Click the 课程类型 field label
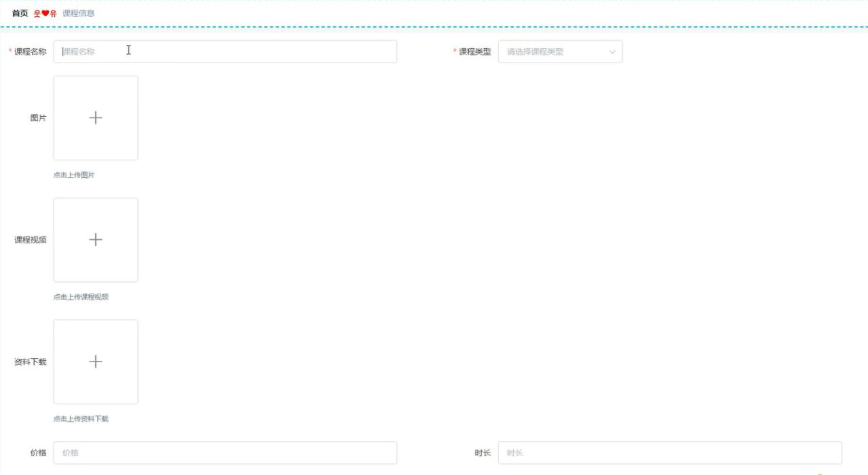The image size is (868, 475). (474, 52)
